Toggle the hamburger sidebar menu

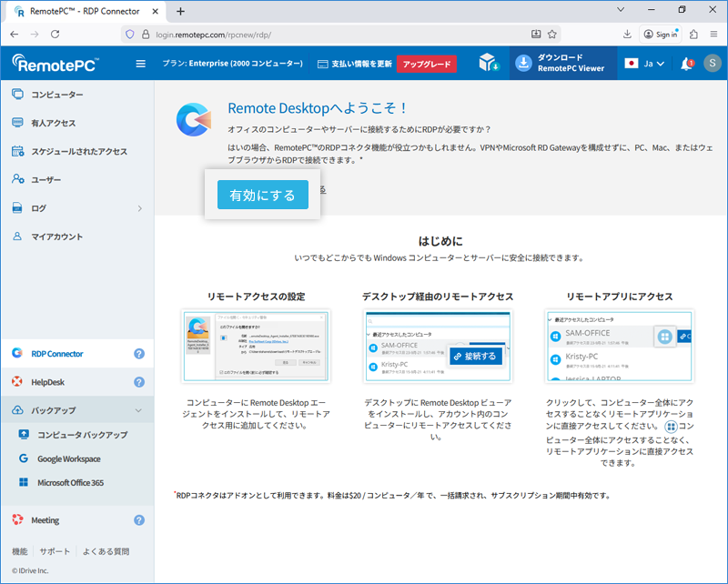[x=141, y=64]
